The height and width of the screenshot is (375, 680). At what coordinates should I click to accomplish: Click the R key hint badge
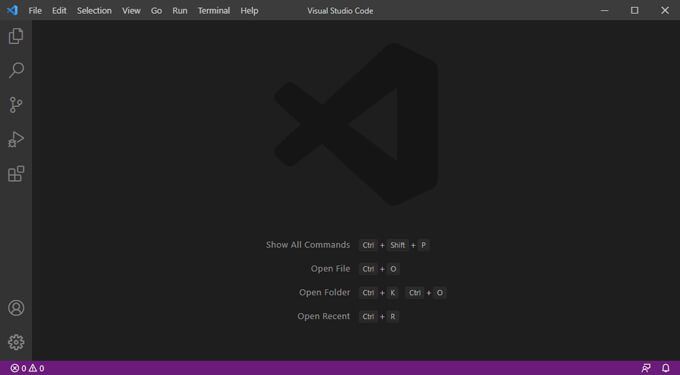point(392,316)
